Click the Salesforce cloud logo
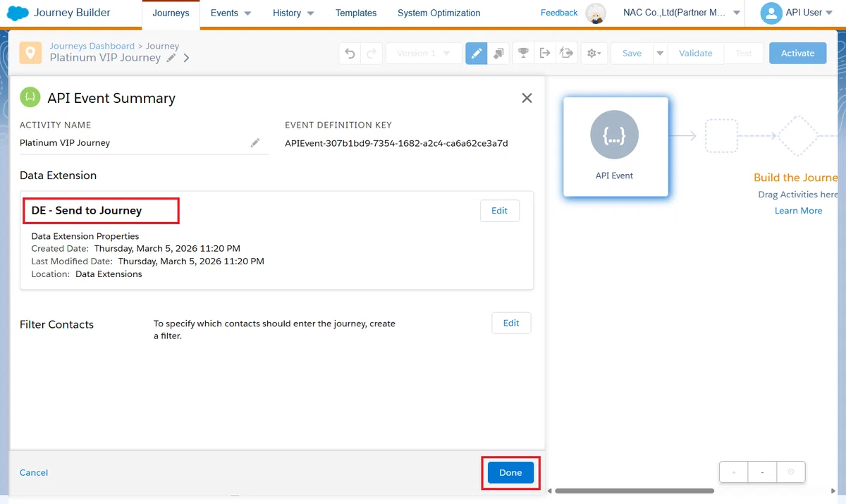Screen dimensions: 846x504 tap(16, 13)
